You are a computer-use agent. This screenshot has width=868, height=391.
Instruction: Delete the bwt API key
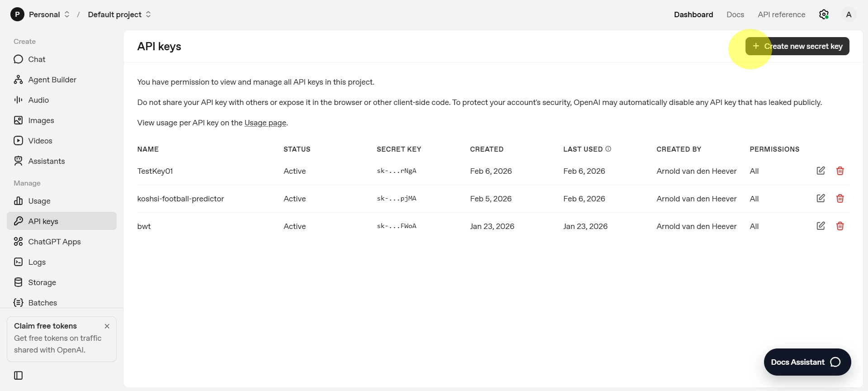[840, 226]
